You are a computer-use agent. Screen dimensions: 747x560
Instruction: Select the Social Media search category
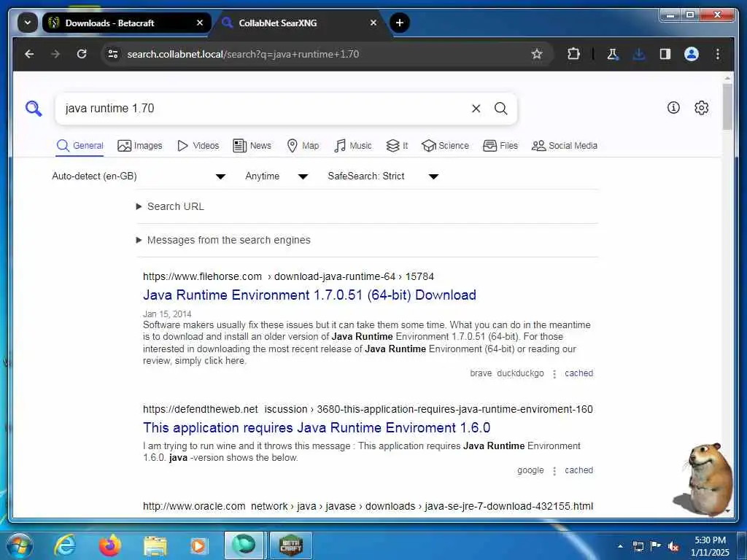(x=564, y=146)
